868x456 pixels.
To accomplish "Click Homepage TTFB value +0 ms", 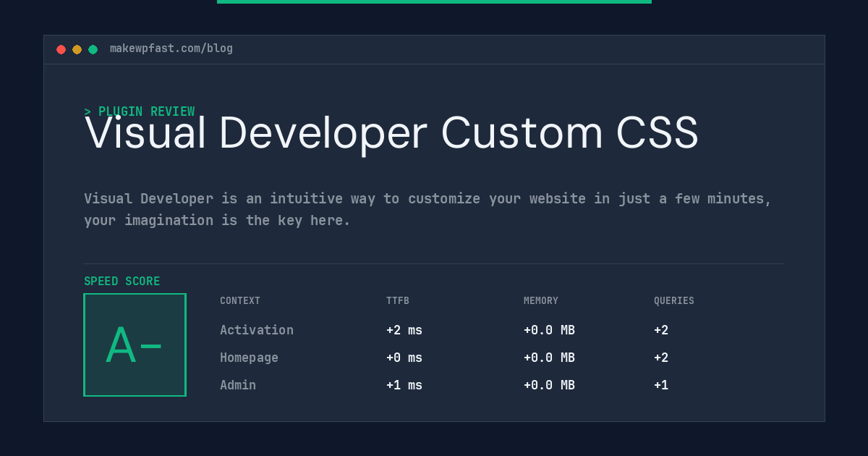I will tap(404, 358).
